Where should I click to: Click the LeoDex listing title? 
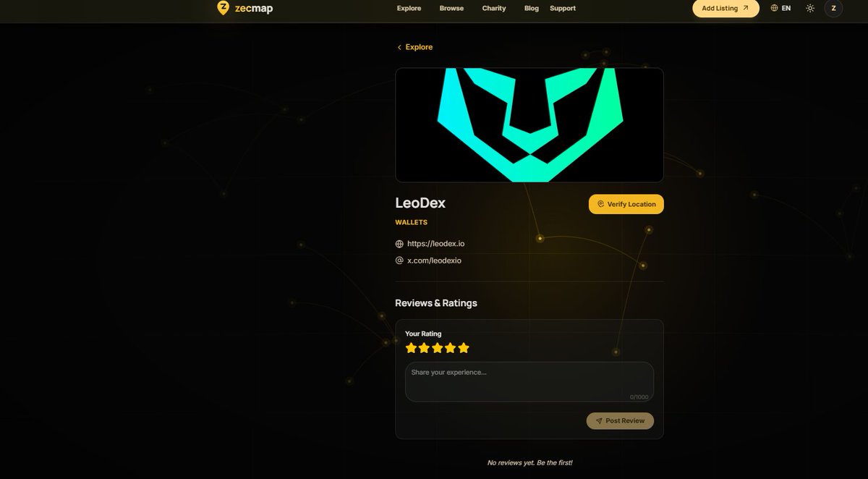point(420,203)
